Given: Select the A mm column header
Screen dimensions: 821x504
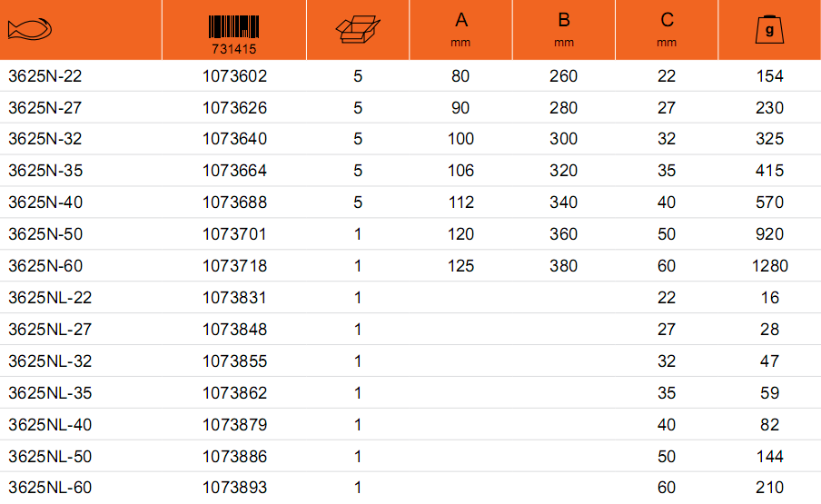Looking at the screenshot, I should [x=460, y=29].
